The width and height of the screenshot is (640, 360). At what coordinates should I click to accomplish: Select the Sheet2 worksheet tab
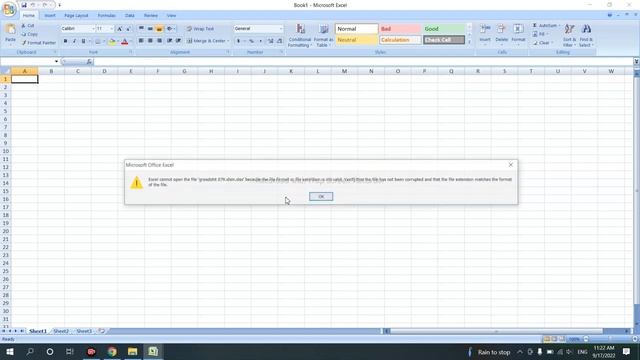[61, 331]
